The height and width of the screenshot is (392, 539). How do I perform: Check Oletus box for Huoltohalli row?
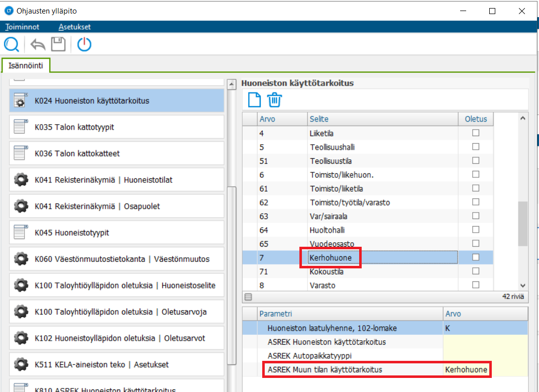click(x=475, y=230)
